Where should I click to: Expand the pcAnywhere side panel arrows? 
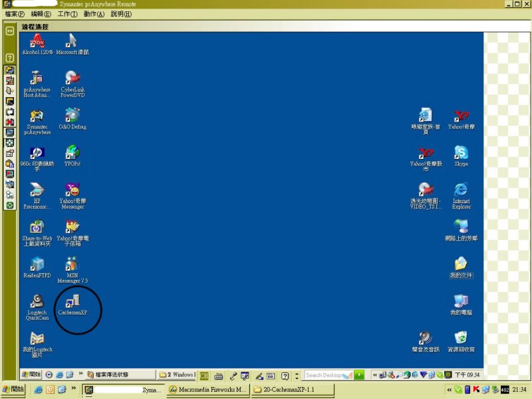[x=10, y=31]
